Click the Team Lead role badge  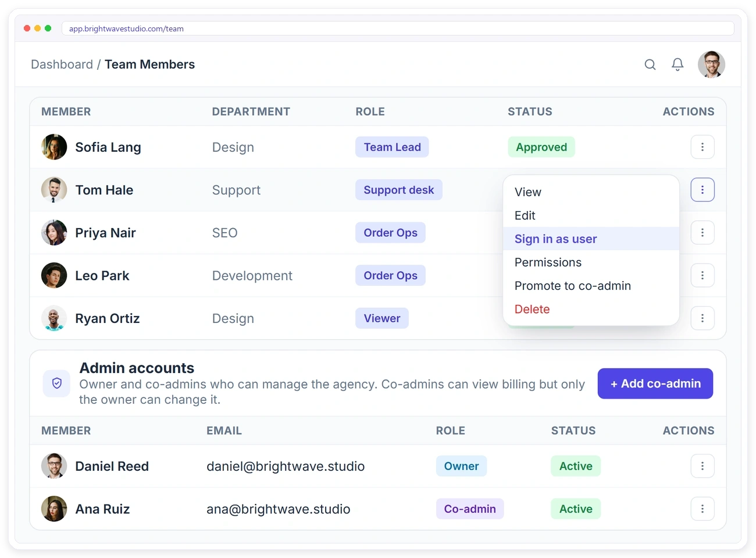click(x=392, y=147)
